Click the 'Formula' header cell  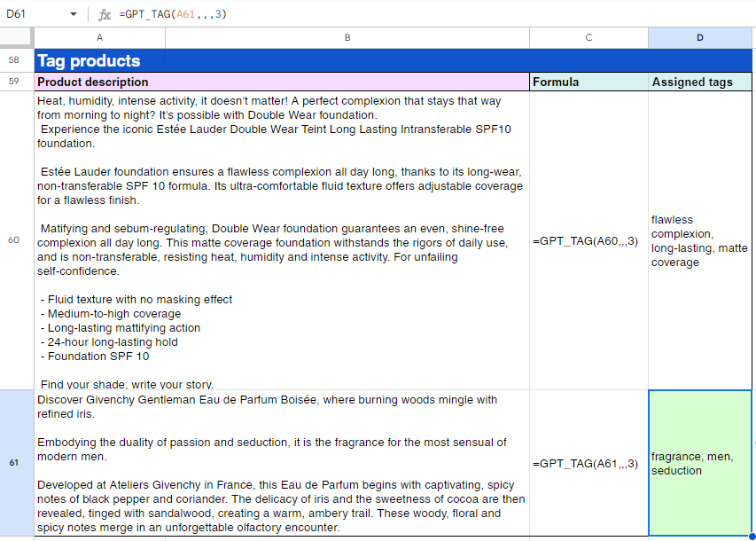pos(588,82)
